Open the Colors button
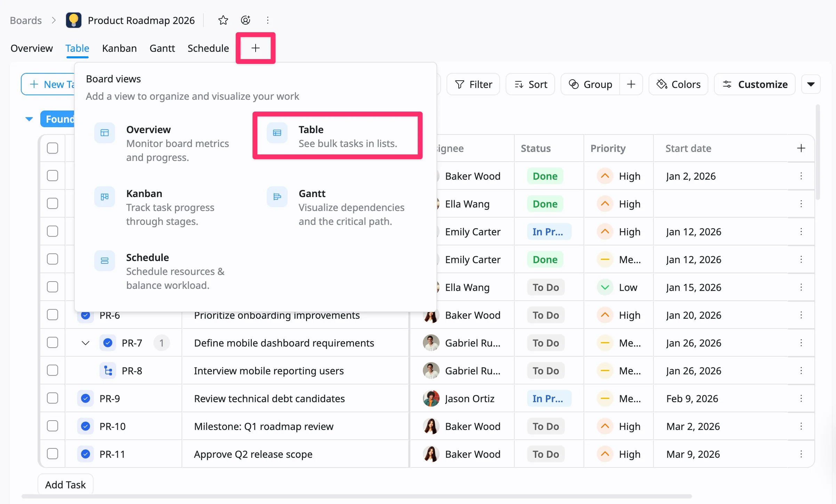Viewport: 836px width, 504px height. (x=678, y=84)
